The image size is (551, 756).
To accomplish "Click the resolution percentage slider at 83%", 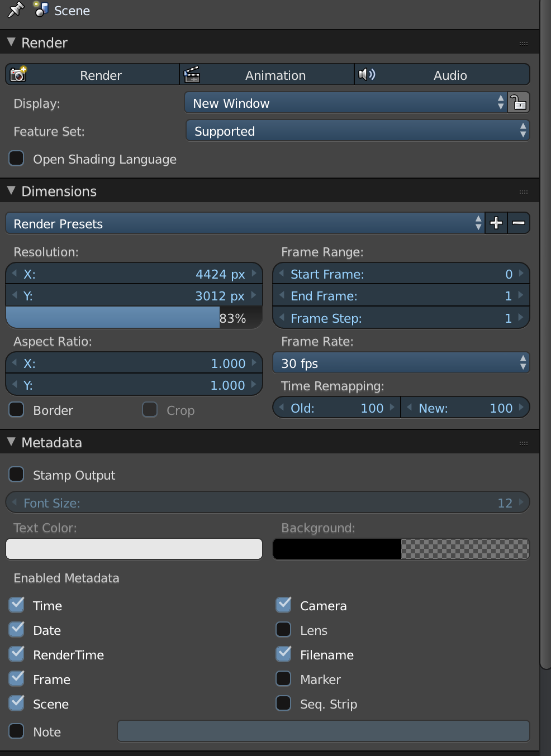I will point(134,318).
